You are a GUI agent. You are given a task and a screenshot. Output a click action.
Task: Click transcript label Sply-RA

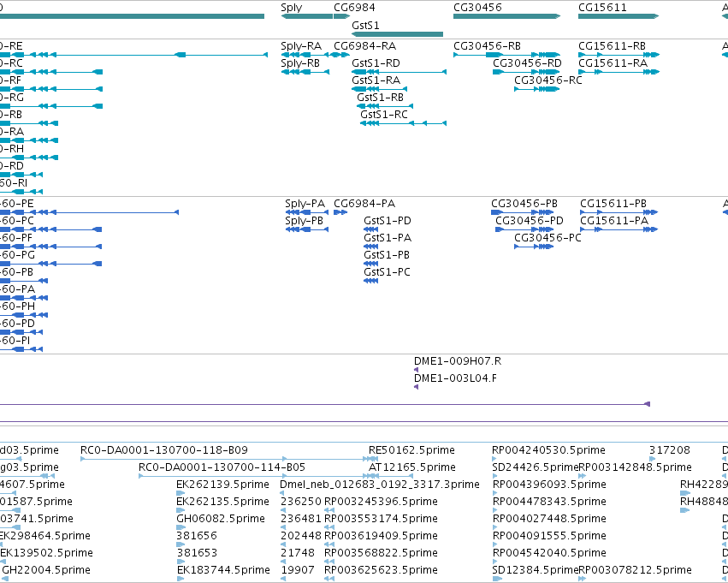tap(301, 46)
